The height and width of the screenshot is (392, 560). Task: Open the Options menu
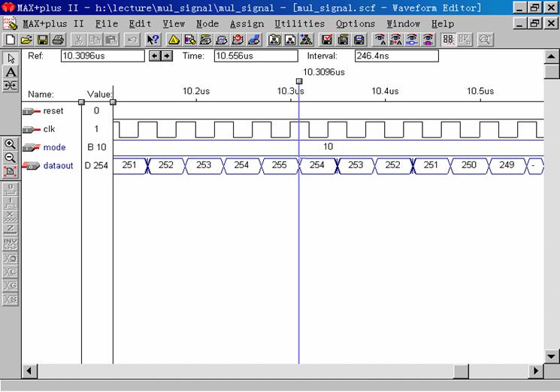click(x=356, y=24)
